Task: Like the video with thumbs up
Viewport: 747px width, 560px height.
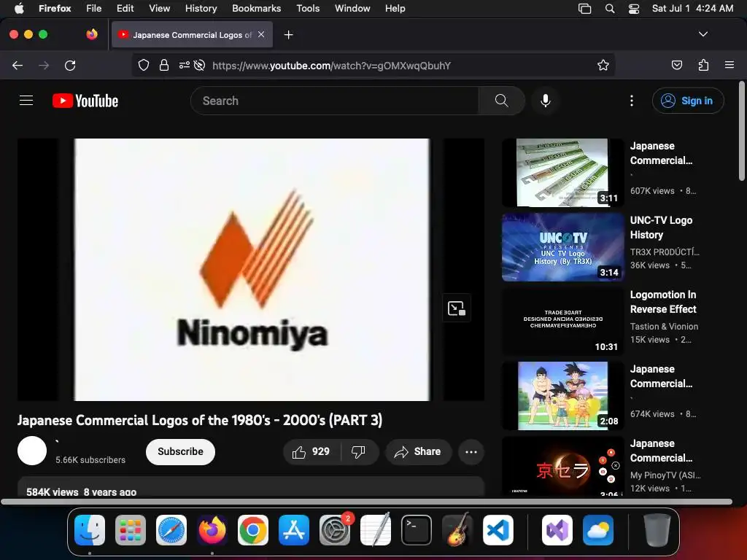Action: click(x=311, y=451)
